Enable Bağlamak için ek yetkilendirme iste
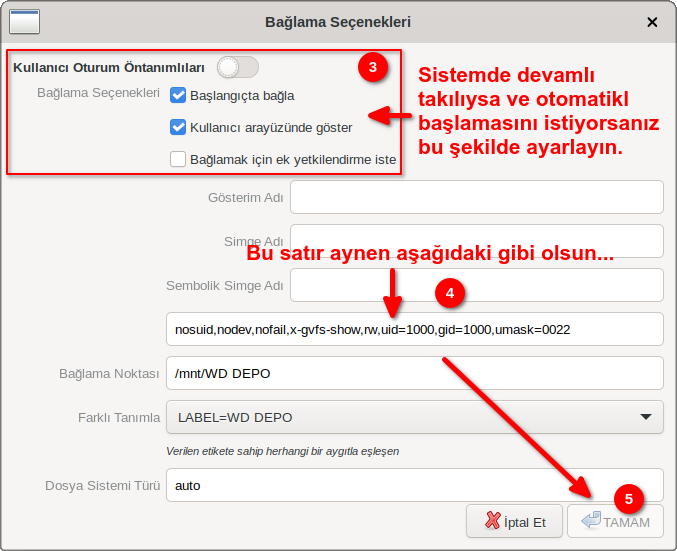Screen dimensions: 677x551 pyautogui.click(x=179, y=159)
